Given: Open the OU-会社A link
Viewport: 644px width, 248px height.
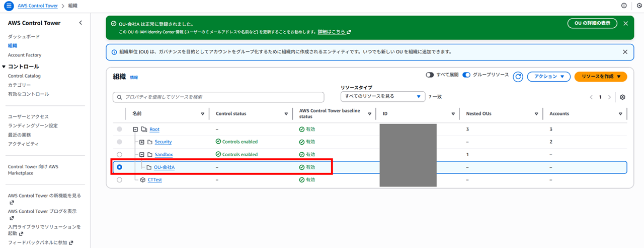Looking at the screenshot, I should pos(165,167).
